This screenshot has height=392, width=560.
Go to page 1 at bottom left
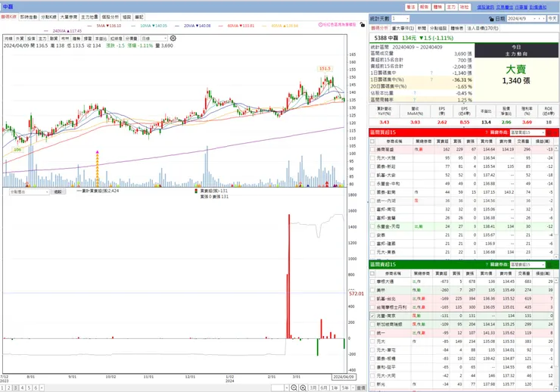tap(2, 387)
